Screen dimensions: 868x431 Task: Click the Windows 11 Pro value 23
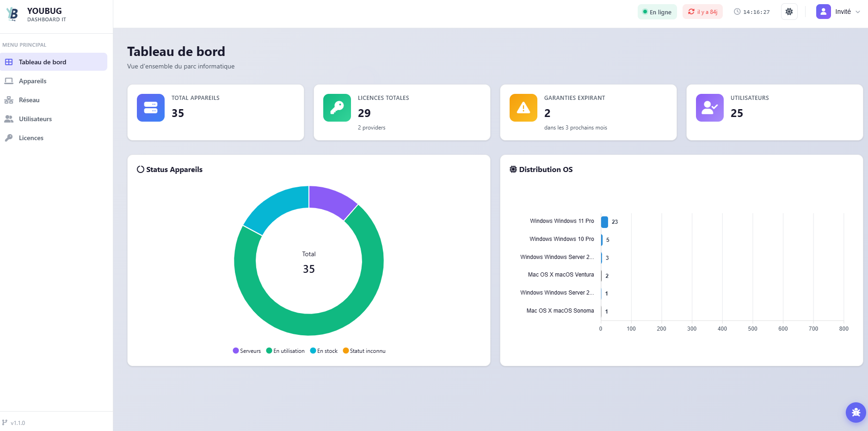pos(615,222)
